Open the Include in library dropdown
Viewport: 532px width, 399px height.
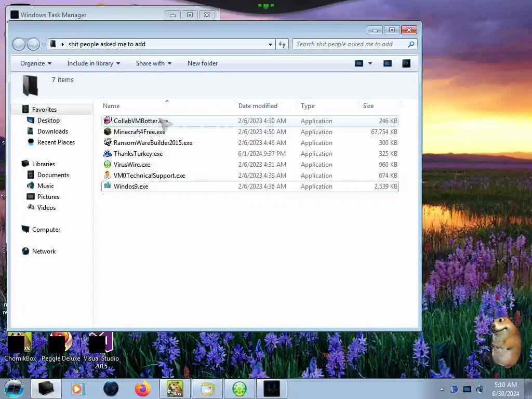coord(94,63)
